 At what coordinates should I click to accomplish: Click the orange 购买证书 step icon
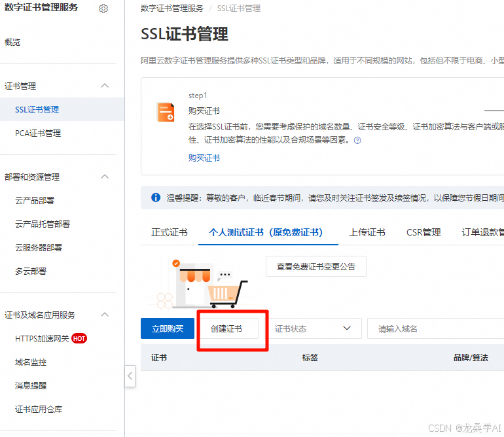[x=166, y=112]
